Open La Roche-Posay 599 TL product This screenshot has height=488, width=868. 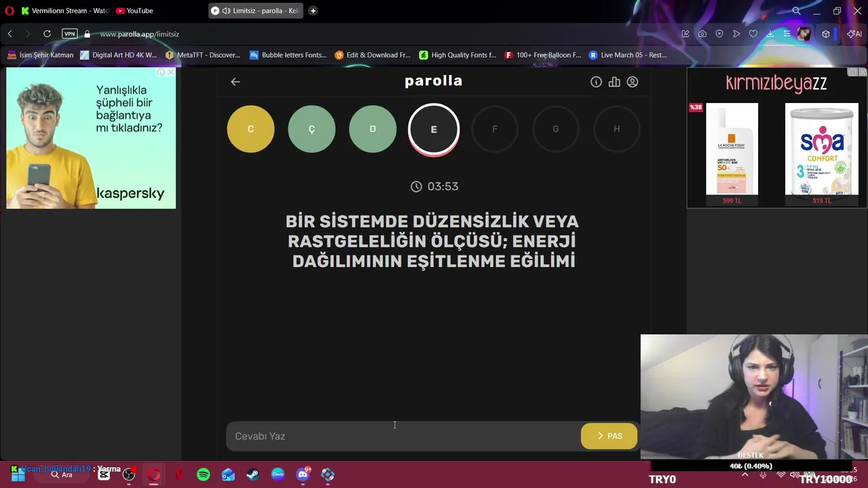(732, 153)
